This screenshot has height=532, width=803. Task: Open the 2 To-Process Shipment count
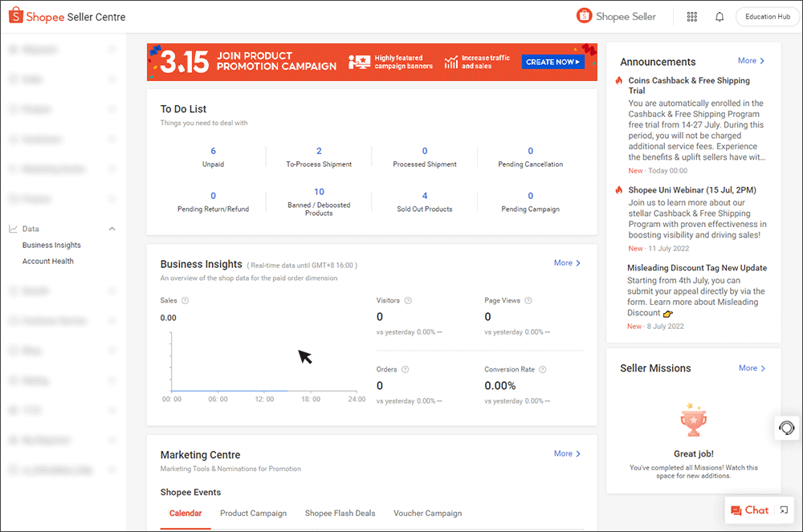point(319,151)
